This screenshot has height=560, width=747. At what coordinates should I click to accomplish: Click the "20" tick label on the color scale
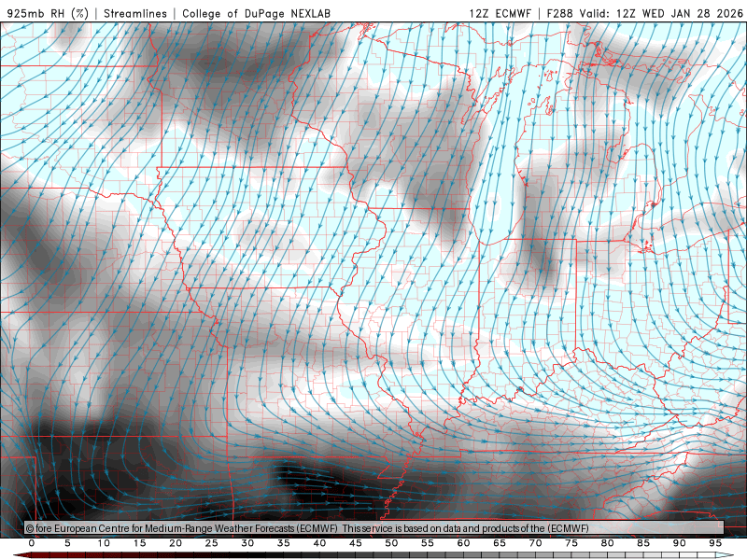[x=176, y=543]
